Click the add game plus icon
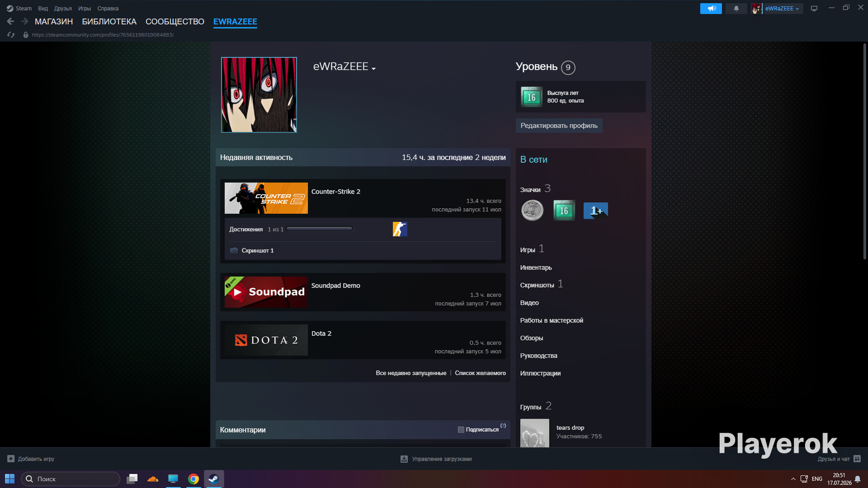 [11, 459]
